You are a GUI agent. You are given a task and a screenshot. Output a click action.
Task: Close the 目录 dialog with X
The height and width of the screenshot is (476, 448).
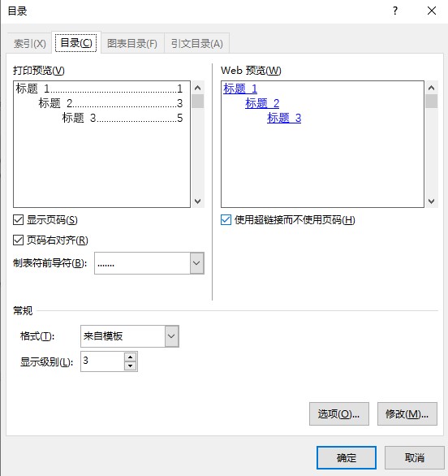(x=431, y=11)
